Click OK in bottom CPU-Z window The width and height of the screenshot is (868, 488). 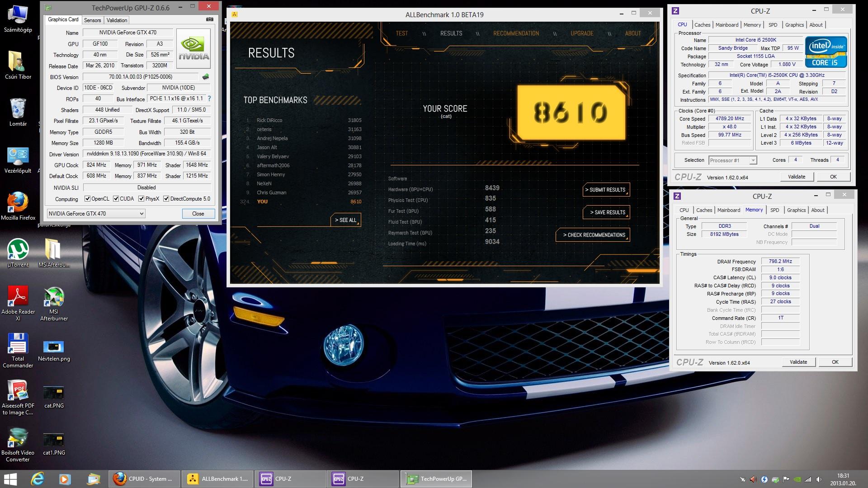point(835,362)
